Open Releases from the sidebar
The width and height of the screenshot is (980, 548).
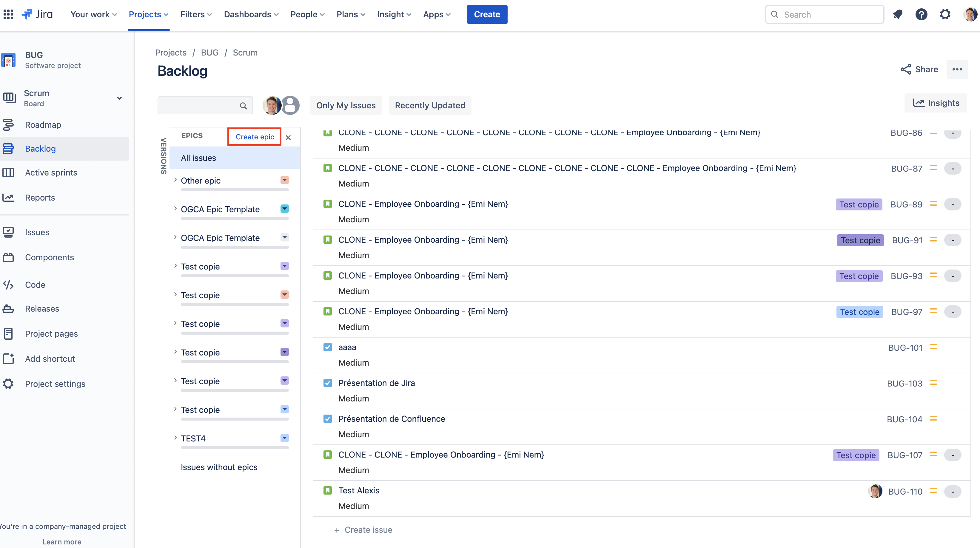coord(42,308)
